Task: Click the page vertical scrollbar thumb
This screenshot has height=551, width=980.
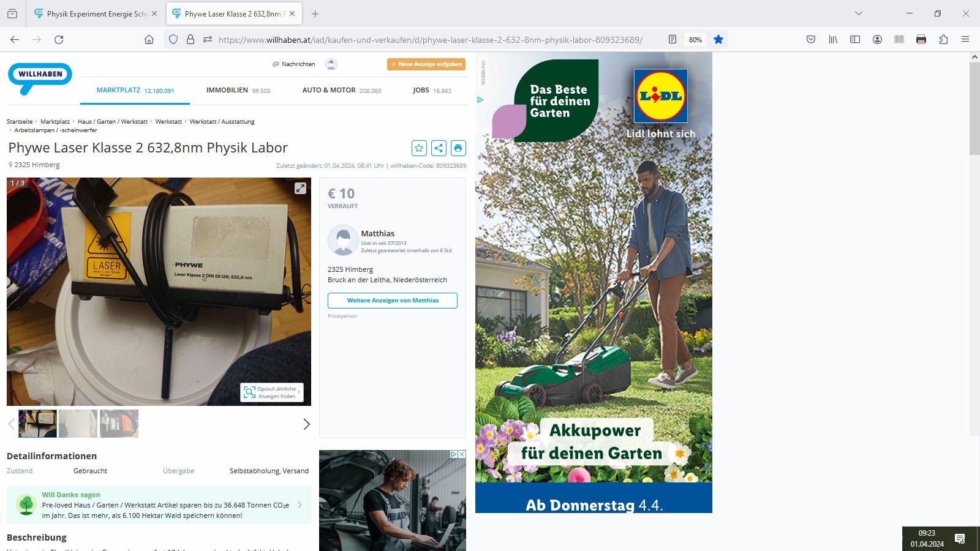Action: [x=974, y=108]
